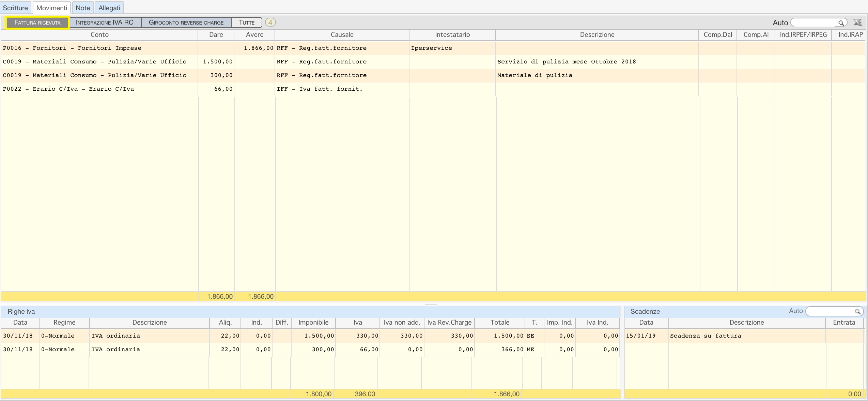Select the IVA row with imponibile 1.500,00
This screenshot has width=868, height=401.
tap(310, 336)
